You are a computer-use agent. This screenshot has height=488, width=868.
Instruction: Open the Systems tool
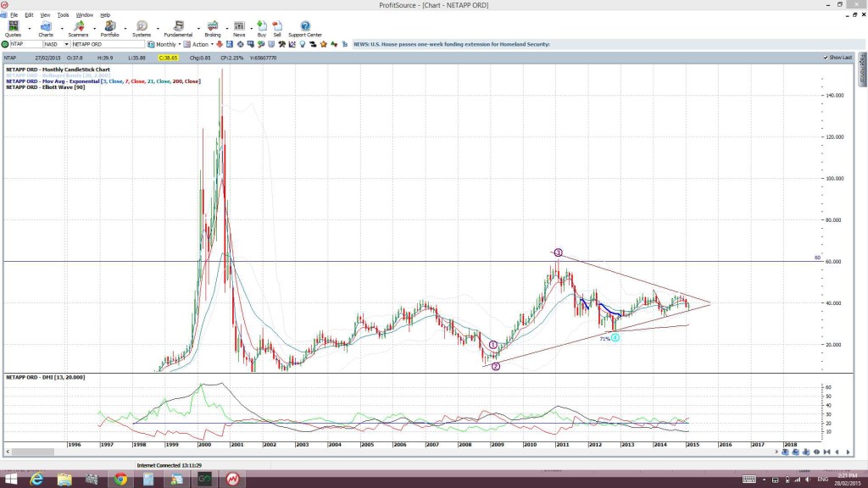142,28
